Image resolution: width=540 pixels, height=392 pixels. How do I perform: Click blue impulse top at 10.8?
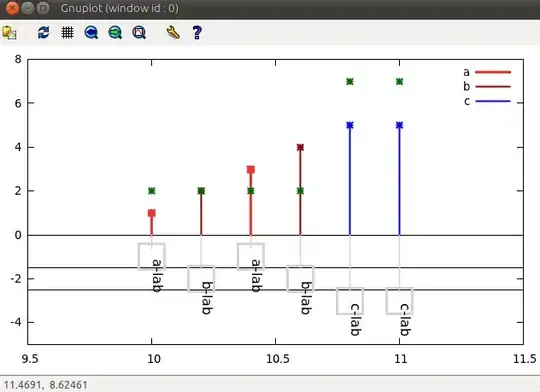click(350, 125)
